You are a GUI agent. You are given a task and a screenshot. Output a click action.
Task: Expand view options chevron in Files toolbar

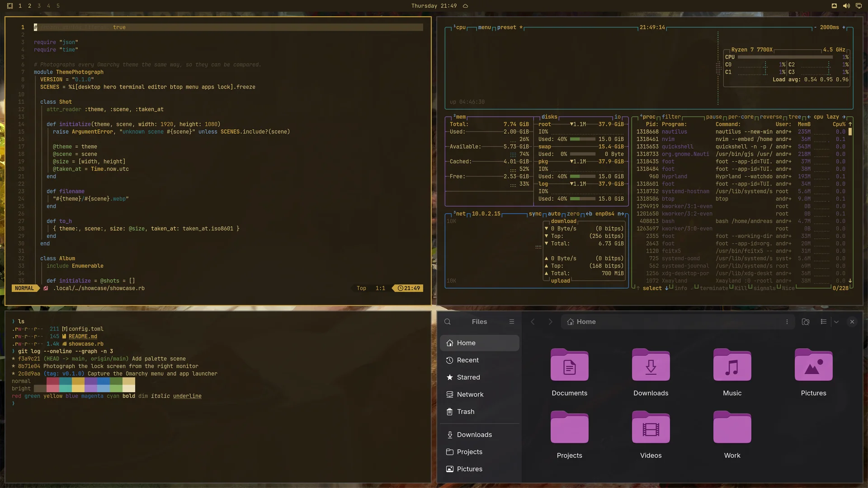(x=836, y=322)
